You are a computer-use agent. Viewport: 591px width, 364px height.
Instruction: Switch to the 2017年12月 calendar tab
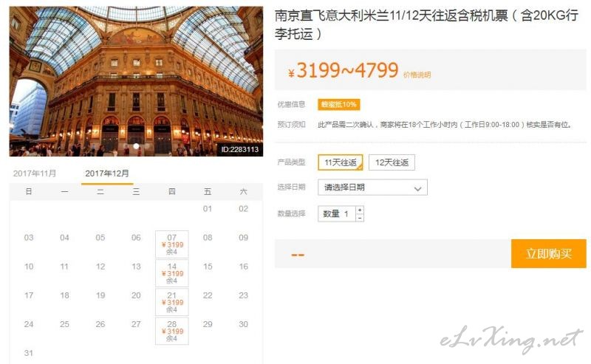point(107,173)
